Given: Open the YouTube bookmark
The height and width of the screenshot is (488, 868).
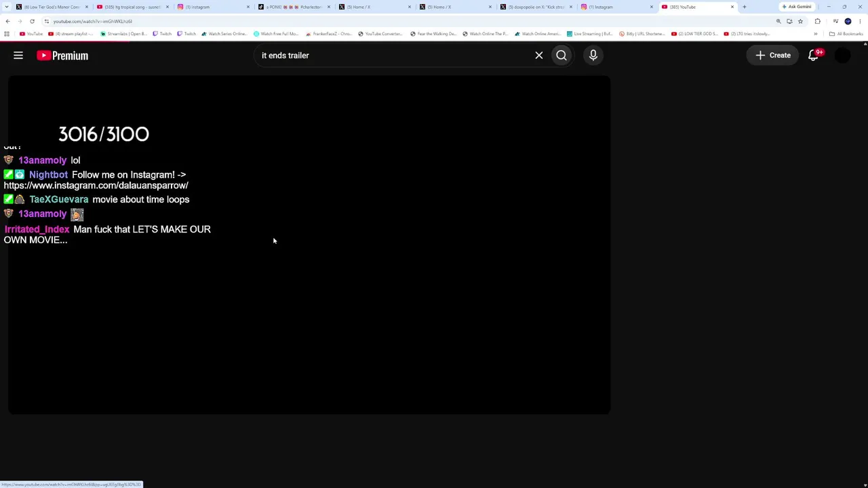Looking at the screenshot, I should (x=31, y=34).
